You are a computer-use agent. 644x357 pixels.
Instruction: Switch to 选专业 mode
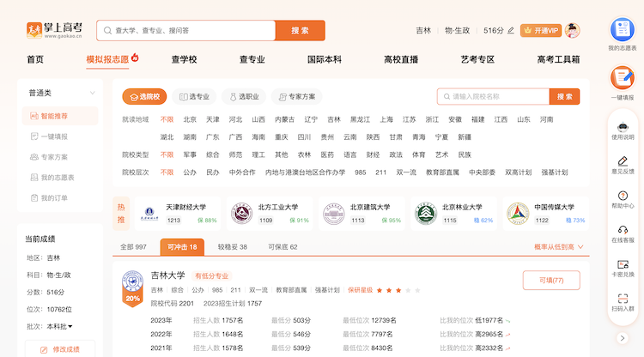click(194, 97)
